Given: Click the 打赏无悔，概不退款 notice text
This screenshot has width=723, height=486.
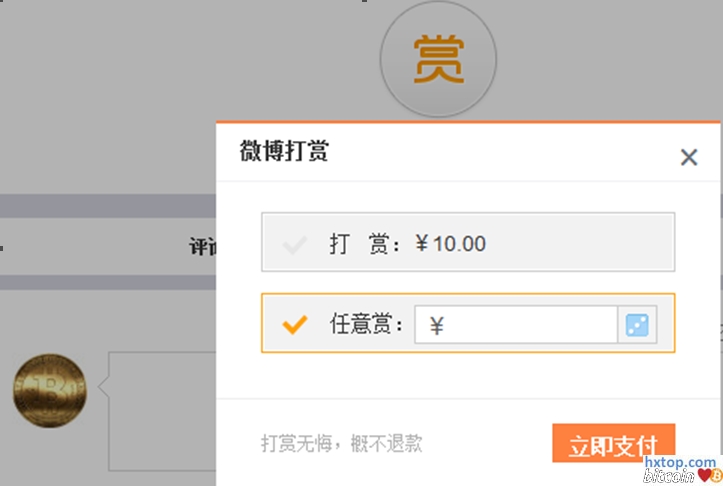Looking at the screenshot, I should point(341,443).
